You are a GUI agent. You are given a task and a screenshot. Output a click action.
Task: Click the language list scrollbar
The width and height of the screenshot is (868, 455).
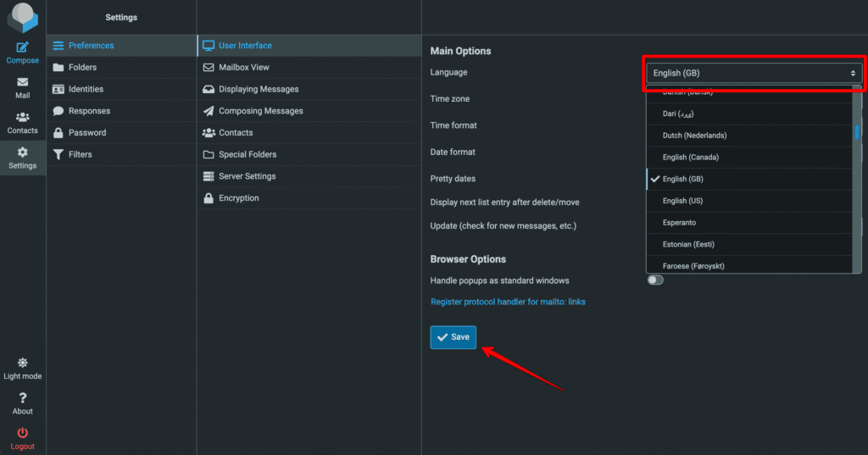click(x=857, y=132)
